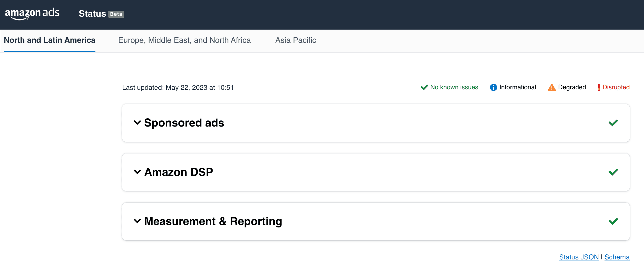Select the North and Latin America tab

49,40
